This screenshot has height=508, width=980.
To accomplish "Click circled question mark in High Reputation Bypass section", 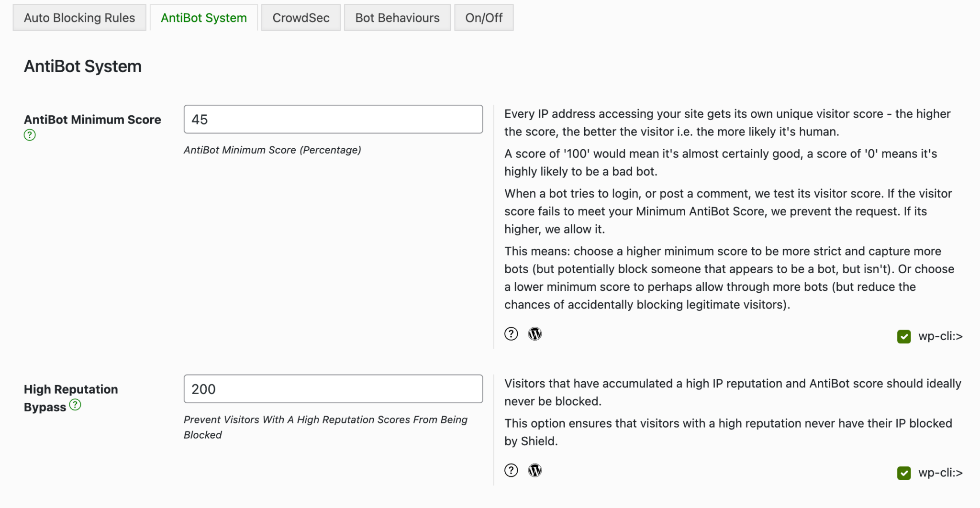I will tap(511, 470).
